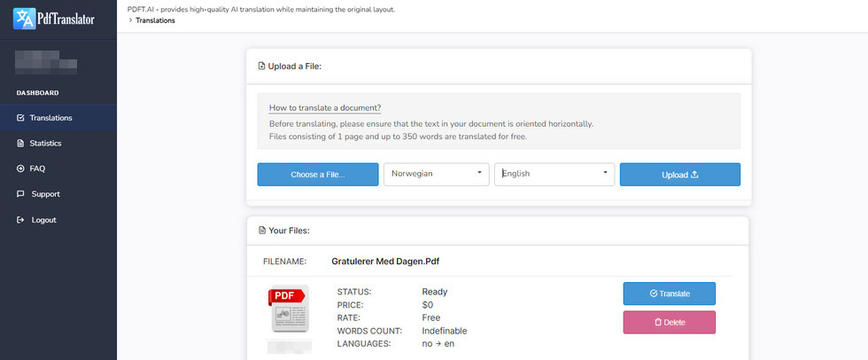Click the Your Files header icon
This screenshot has height=360, width=868.
pyautogui.click(x=262, y=231)
